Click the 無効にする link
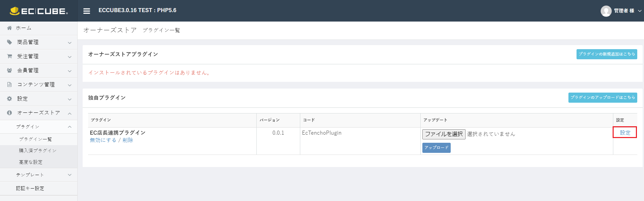Viewport: 644px width, 201px height. (103, 140)
